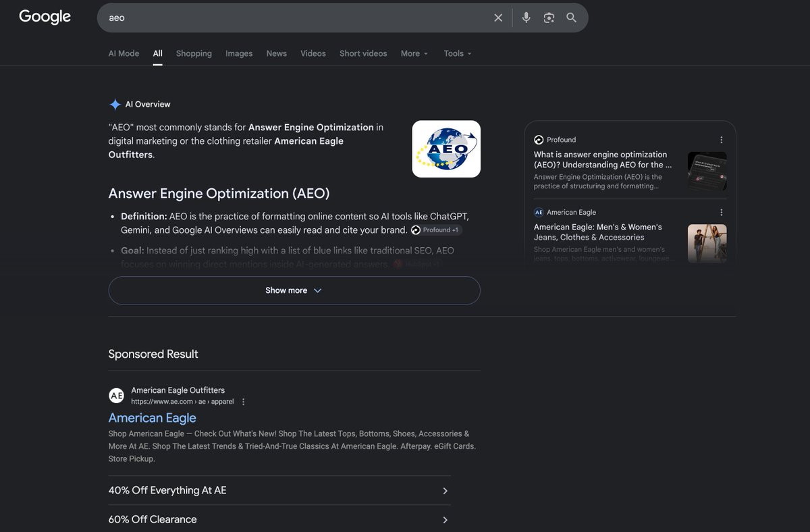
Task: Open the 60% Off Clearance sitelink chevron
Action: [x=445, y=520]
